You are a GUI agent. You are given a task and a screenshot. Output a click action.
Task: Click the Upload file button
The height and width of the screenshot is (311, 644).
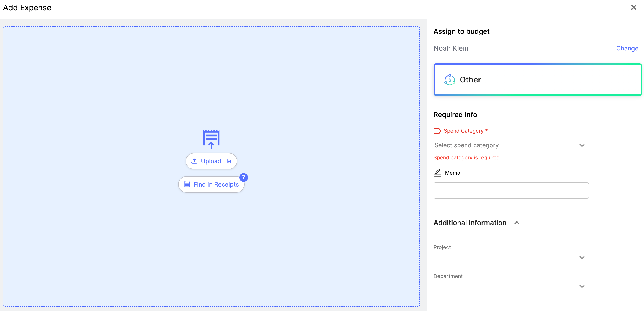(211, 161)
